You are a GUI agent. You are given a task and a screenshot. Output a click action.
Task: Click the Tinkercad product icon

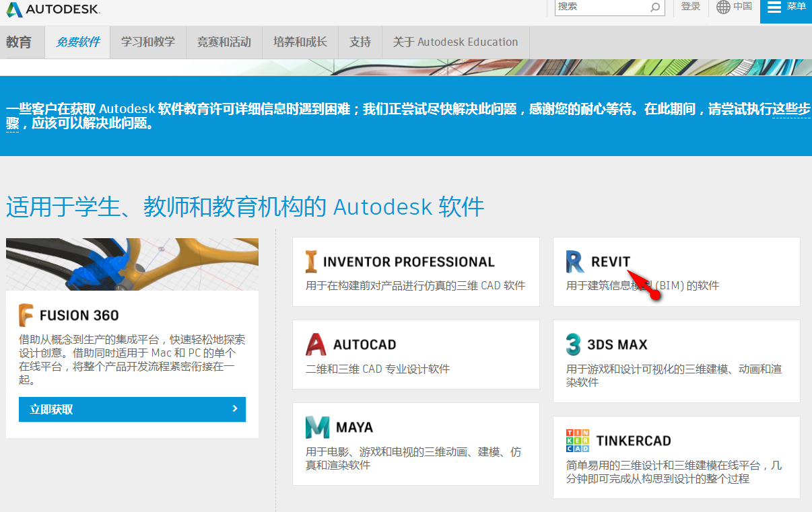pyautogui.click(x=578, y=441)
